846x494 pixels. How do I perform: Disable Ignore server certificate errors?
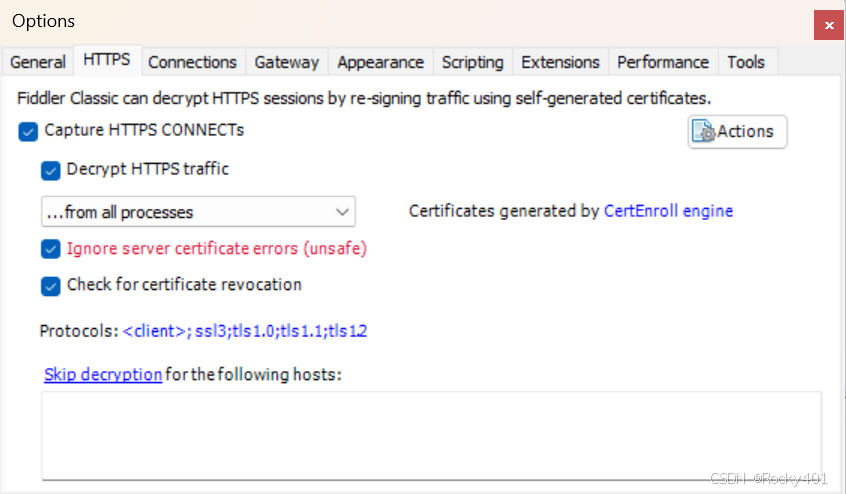[x=51, y=249]
